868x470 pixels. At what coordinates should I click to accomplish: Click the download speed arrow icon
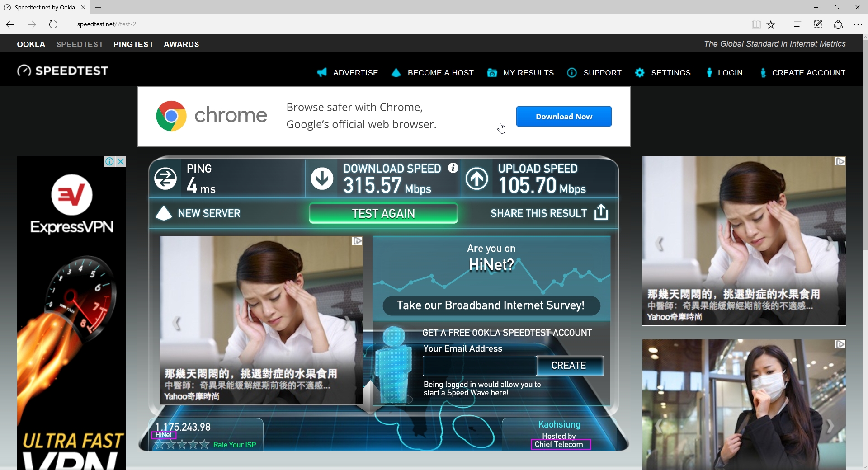pyautogui.click(x=322, y=179)
